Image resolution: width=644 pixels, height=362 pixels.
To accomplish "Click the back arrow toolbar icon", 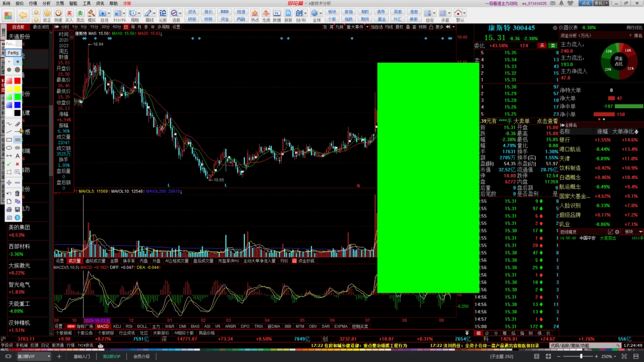I will click(x=23, y=15).
